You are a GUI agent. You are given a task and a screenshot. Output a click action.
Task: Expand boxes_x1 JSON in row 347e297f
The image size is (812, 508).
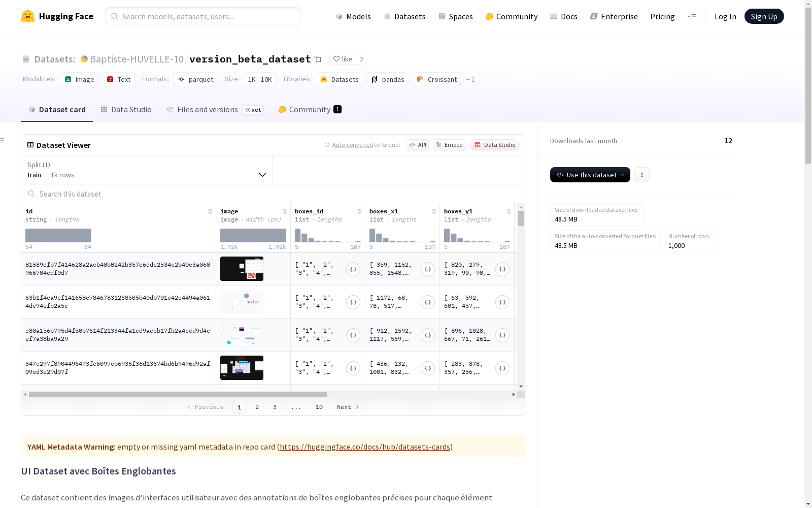[x=428, y=368]
